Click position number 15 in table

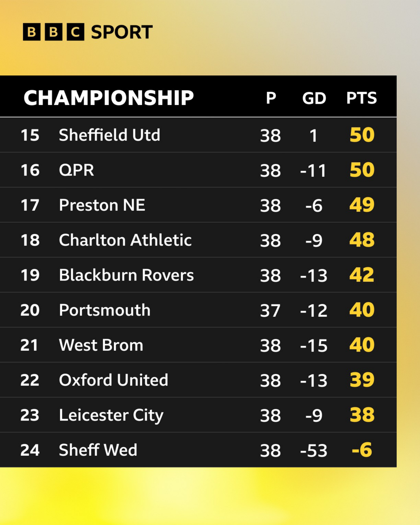coord(30,135)
